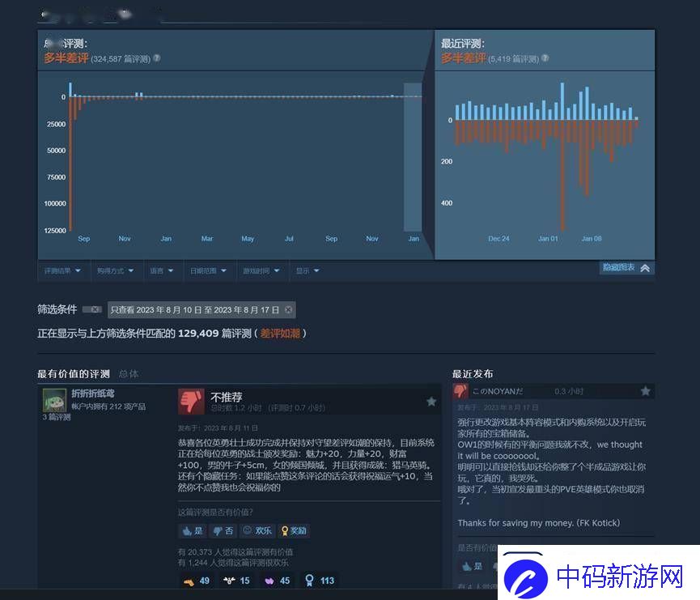This screenshot has height=600, width=700.
Task: Vote 是 on 折折折纸鸢's review
Action: coord(193,530)
